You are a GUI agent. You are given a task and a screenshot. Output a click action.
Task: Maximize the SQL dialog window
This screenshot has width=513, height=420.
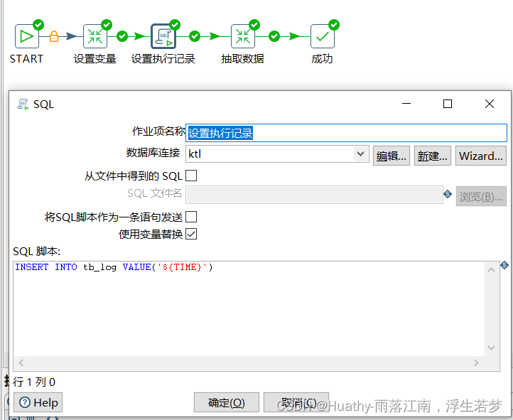tap(448, 104)
